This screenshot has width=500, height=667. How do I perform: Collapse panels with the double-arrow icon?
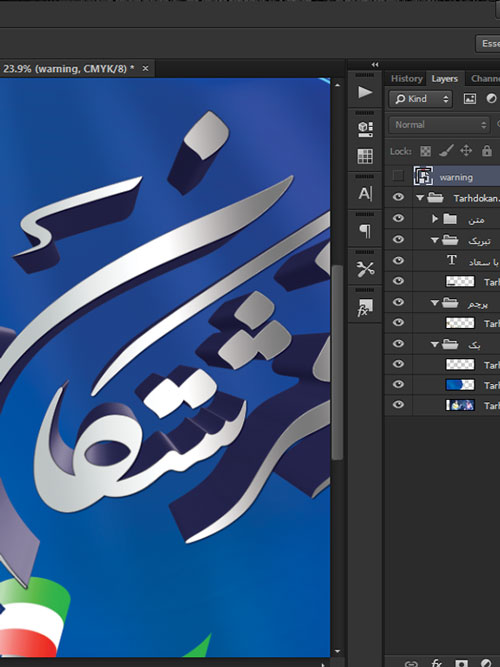pyautogui.click(x=375, y=65)
